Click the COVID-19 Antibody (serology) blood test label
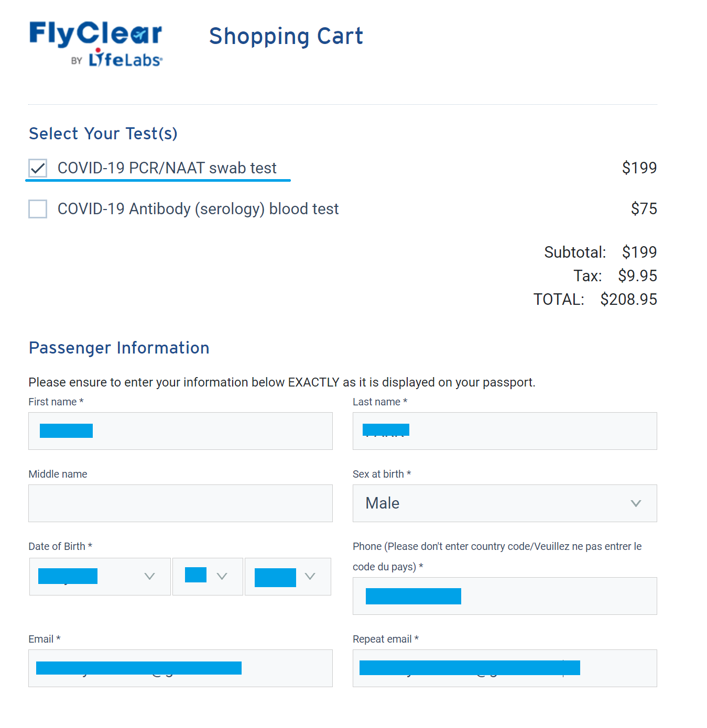 198,209
